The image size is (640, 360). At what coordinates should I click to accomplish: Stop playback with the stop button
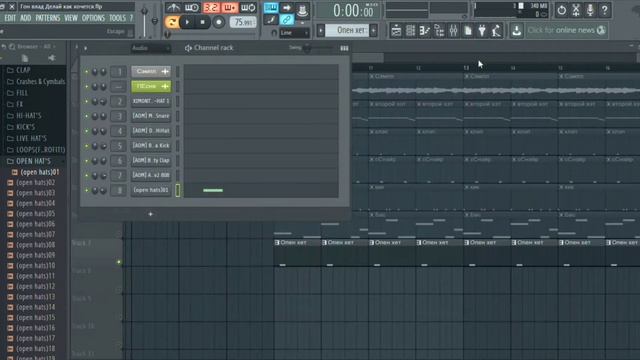pyautogui.click(x=202, y=22)
